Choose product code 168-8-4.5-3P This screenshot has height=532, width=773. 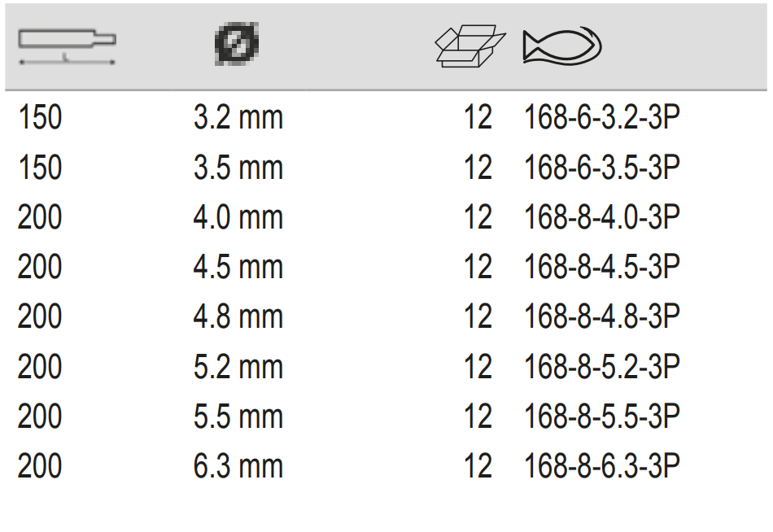coord(601,268)
